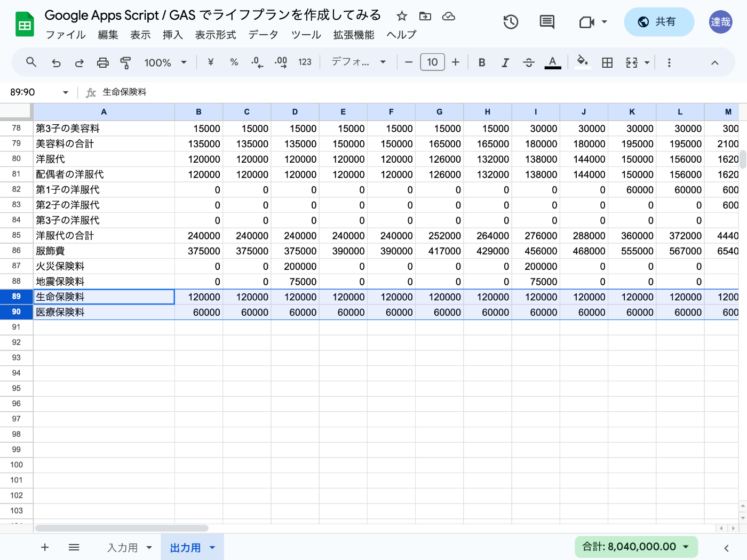Merge the selected cells

(x=632, y=62)
